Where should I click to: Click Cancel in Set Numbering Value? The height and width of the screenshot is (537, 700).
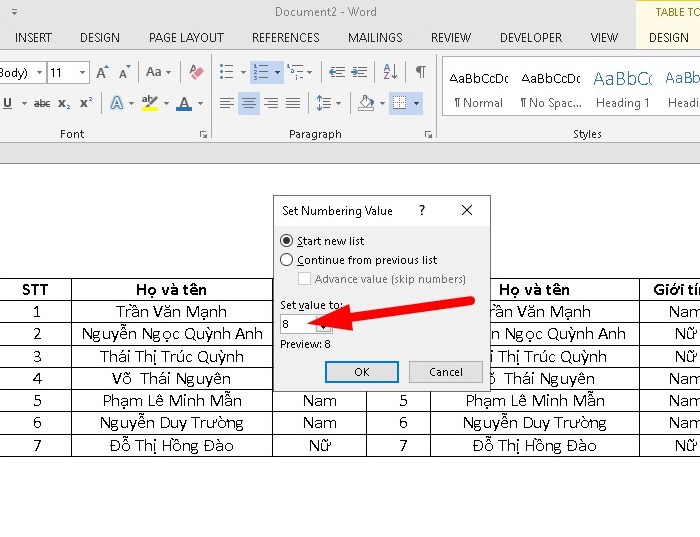point(446,372)
